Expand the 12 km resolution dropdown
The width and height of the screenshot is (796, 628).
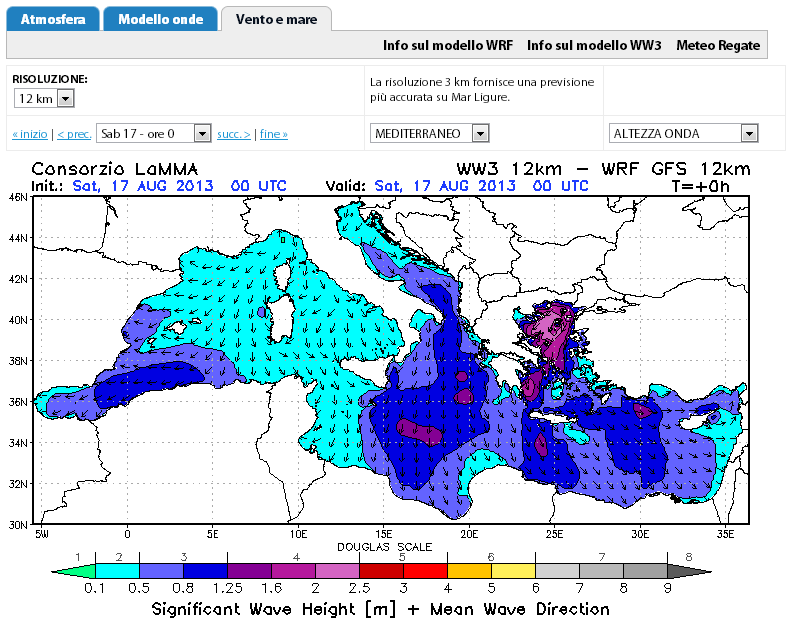(x=44, y=98)
